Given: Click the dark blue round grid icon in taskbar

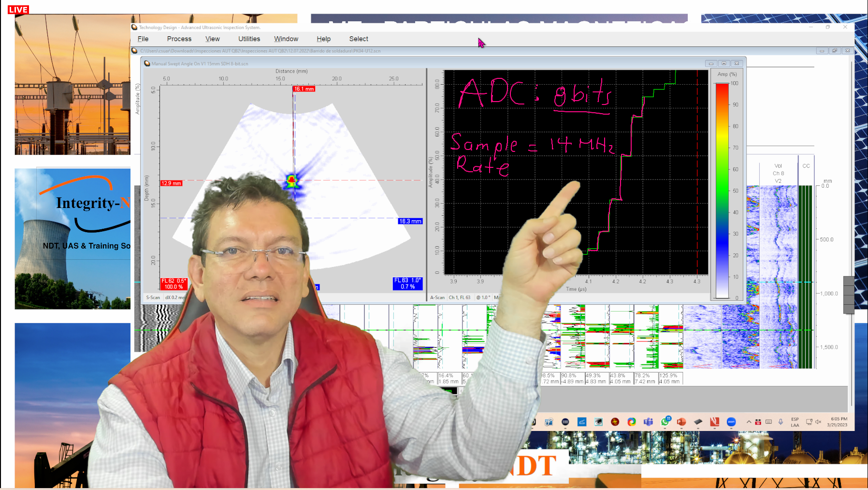Looking at the screenshot, I should pyautogui.click(x=565, y=422).
